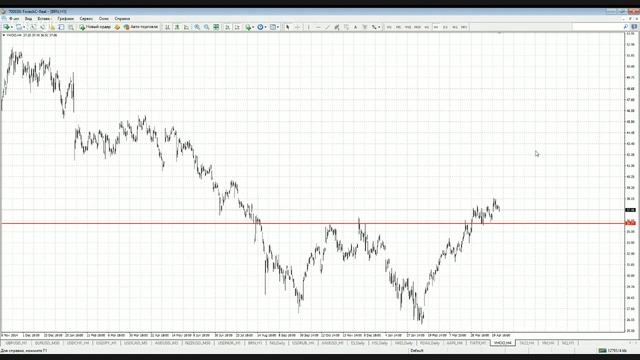The image size is (640, 360).
Task: Switch timeframe to D1
Action: [445, 27]
